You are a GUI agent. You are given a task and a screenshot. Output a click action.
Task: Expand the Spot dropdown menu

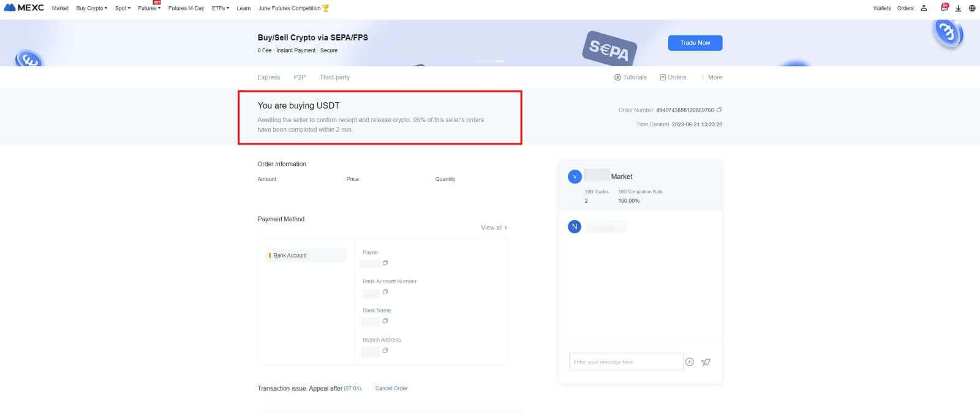tap(123, 8)
